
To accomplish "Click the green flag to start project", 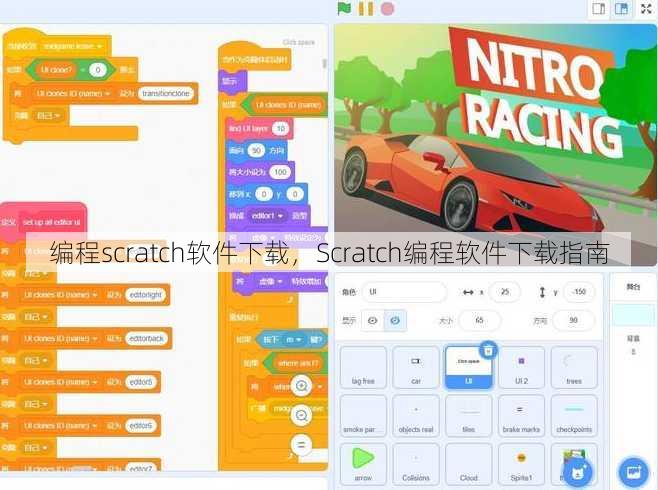I will coord(344,8).
